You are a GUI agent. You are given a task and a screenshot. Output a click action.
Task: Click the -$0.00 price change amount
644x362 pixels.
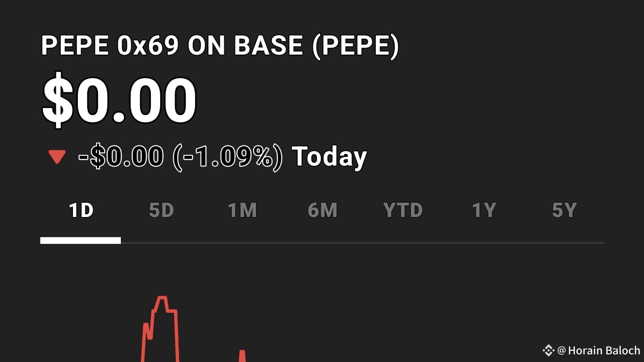coord(121,157)
